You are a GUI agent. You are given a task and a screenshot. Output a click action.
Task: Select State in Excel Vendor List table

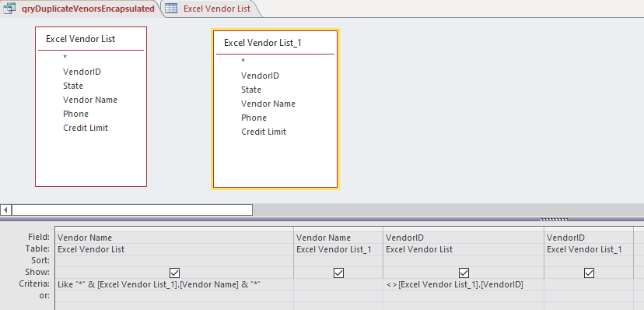pyautogui.click(x=72, y=86)
